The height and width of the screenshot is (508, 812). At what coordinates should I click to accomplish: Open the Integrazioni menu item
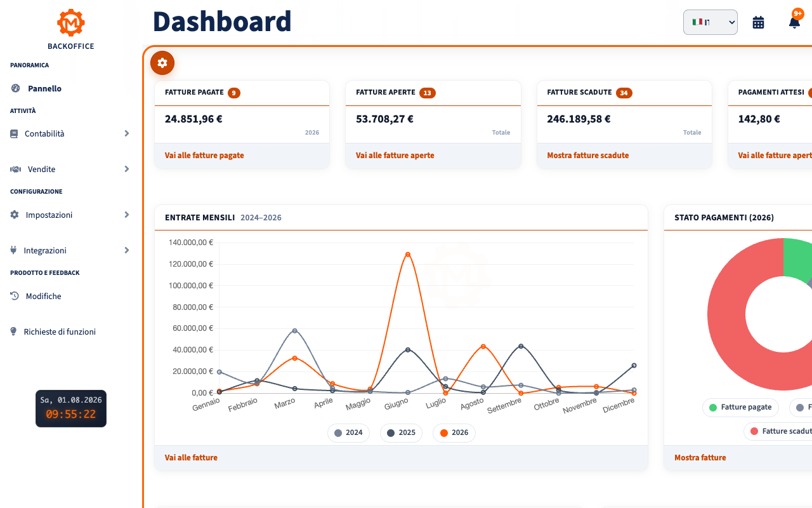coord(70,251)
